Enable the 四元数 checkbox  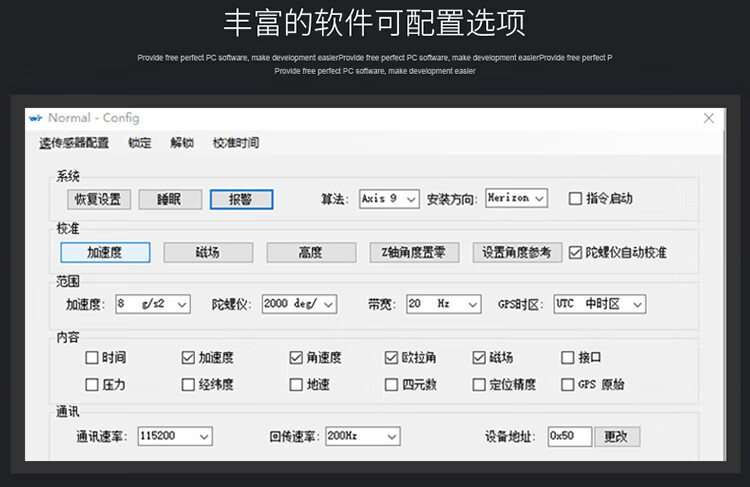pos(392,384)
